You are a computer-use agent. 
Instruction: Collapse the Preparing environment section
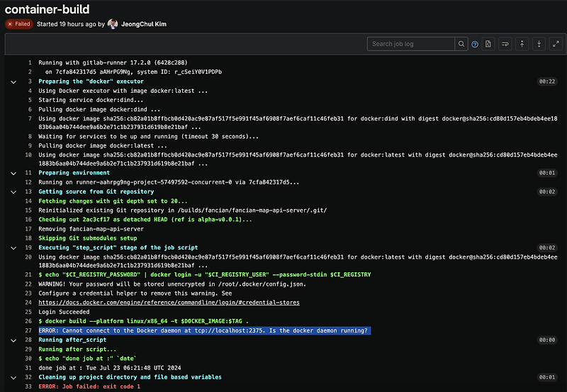[x=13, y=174]
